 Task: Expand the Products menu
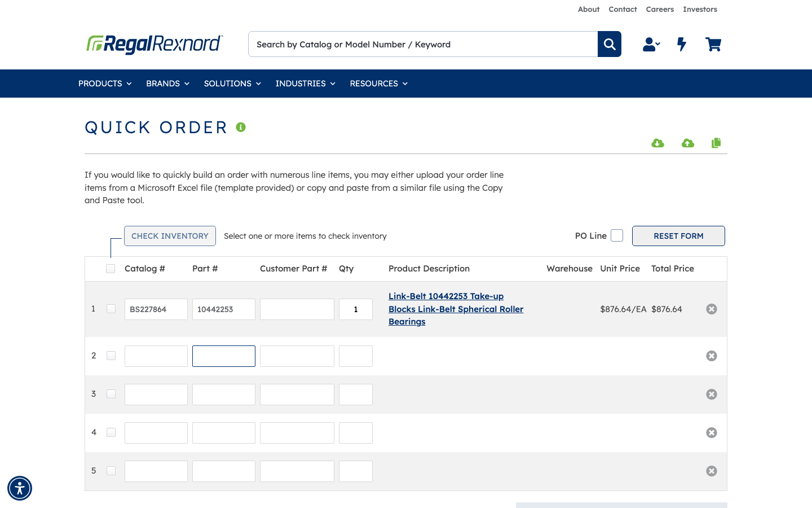click(105, 84)
